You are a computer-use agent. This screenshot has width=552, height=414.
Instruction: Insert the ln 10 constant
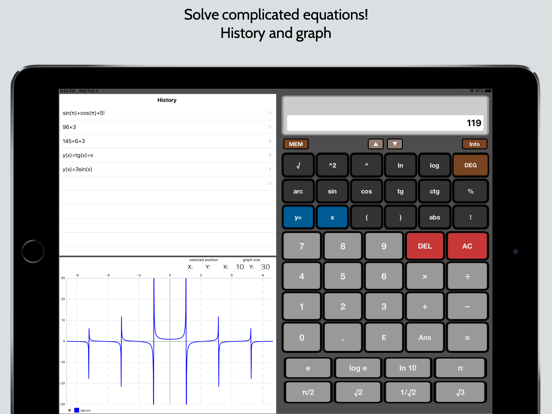pos(408,368)
